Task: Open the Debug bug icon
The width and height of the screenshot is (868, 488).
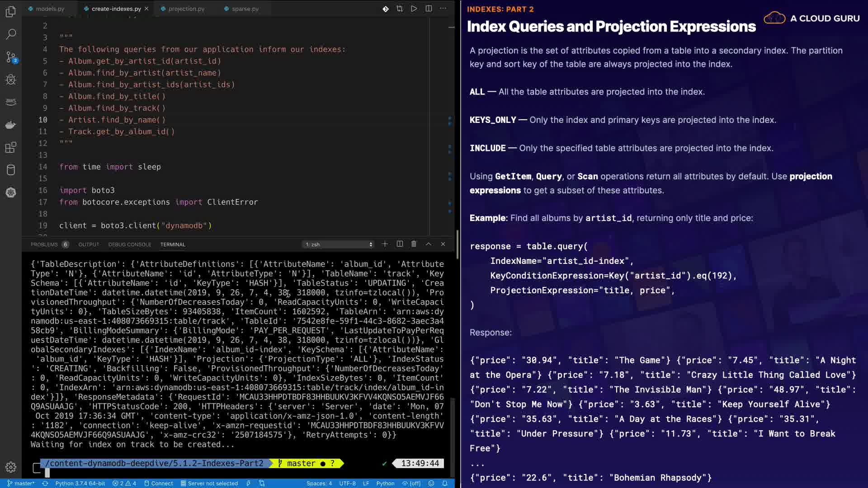Action: pyautogui.click(x=11, y=80)
